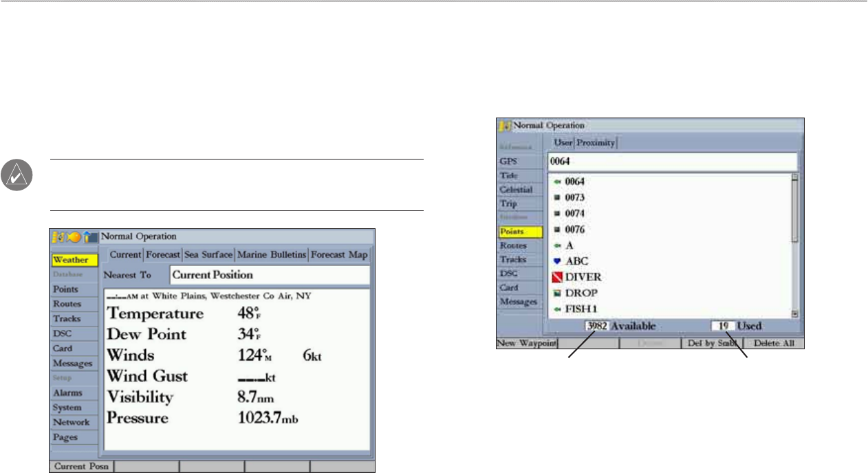Switch to the Proximity tab
The height and width of the screenshot is (473, 868).
(x=596, y=143)
